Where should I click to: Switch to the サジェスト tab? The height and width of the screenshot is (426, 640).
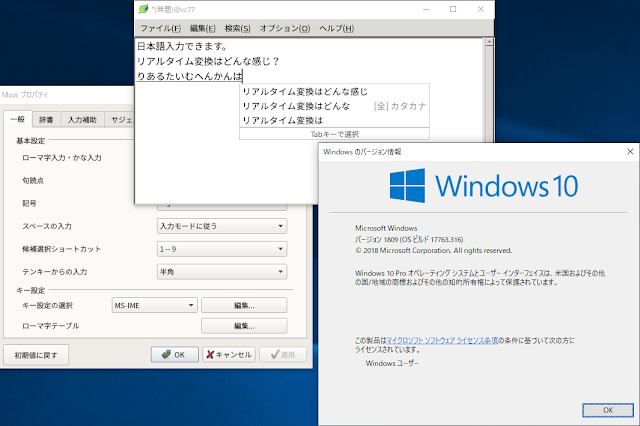pyautogui.click(x=120, y=120)
